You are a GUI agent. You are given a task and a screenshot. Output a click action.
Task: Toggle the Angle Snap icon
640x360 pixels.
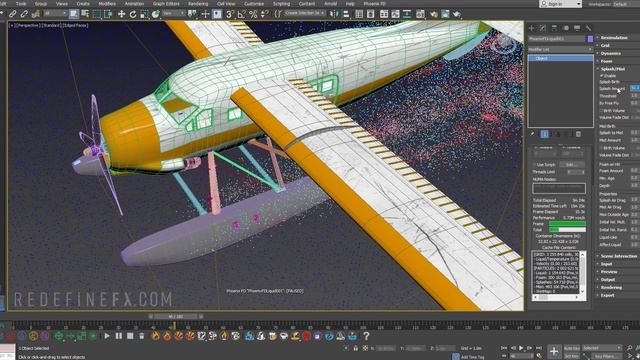point(242,14)
